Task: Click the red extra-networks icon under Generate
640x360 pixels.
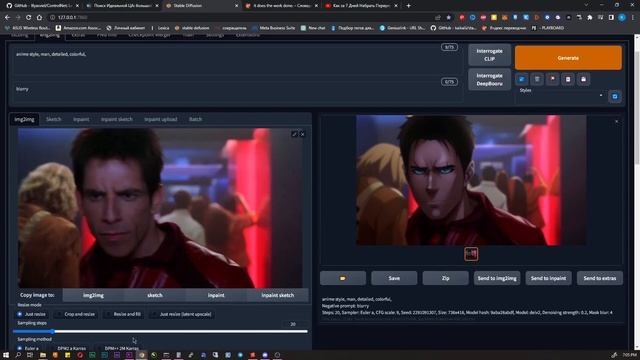Action: (x=553, y=79)
